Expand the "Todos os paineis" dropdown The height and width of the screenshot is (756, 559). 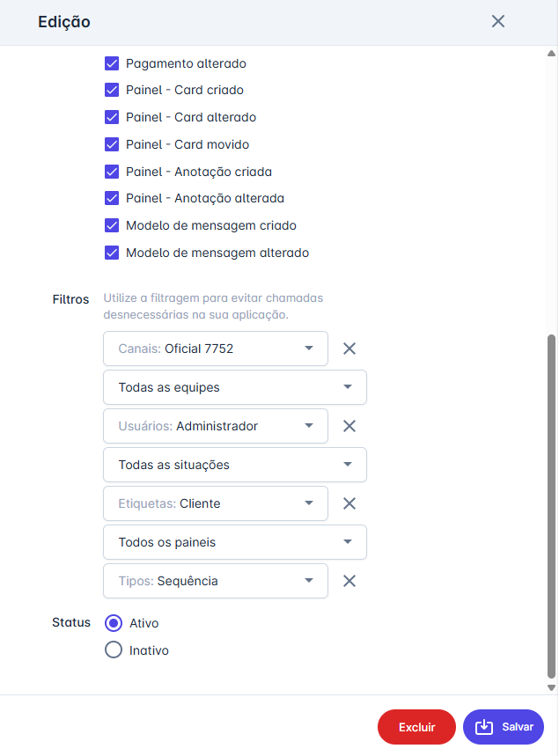pos(234,542)
